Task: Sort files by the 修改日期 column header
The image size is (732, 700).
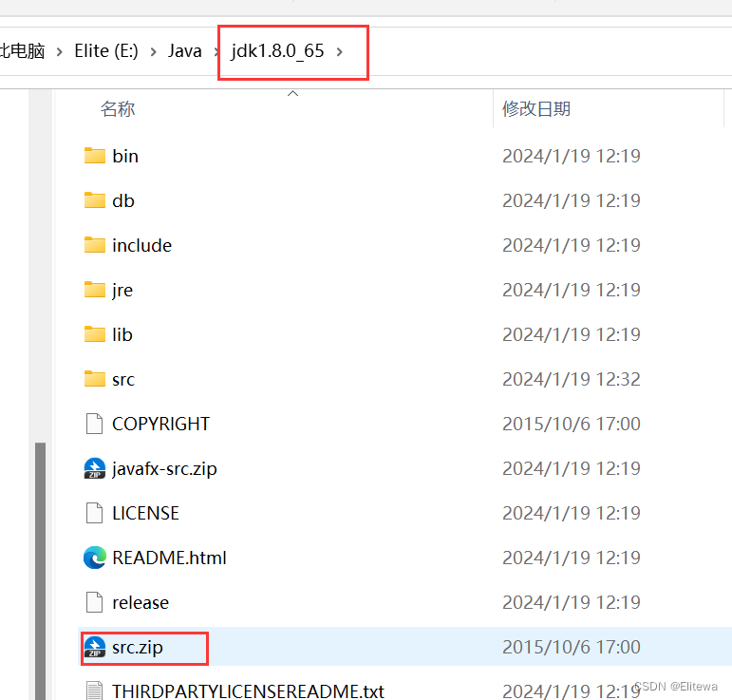Action: click(x=536, y=109)
